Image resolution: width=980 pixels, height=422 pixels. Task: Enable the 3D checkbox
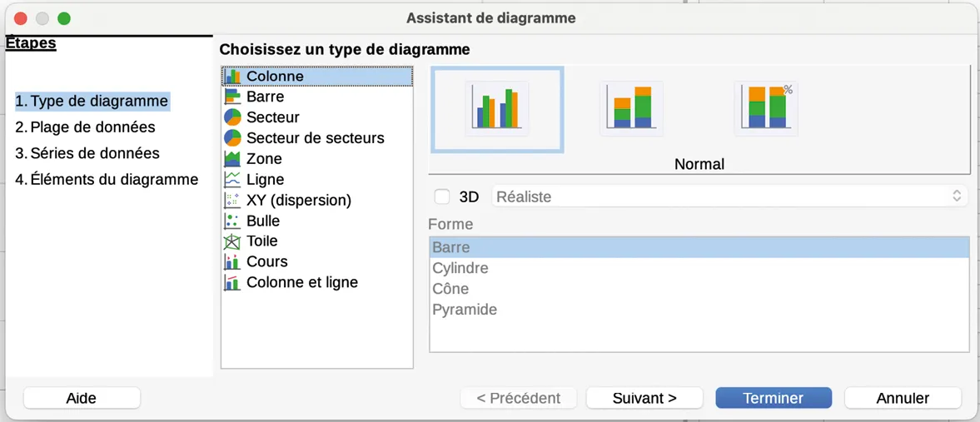coord(442,197)
